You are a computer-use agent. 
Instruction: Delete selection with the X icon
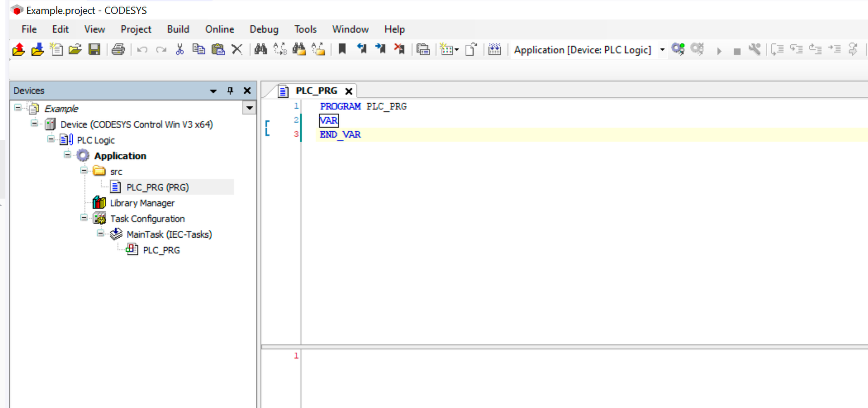point(237,50)
